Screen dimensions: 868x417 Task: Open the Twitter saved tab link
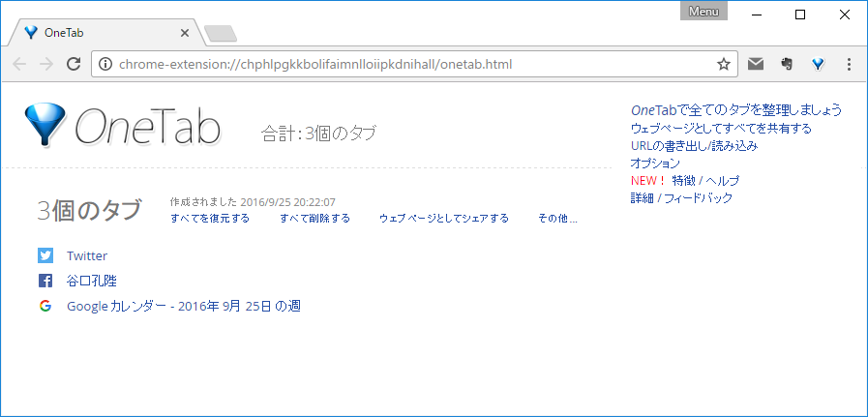87,256
